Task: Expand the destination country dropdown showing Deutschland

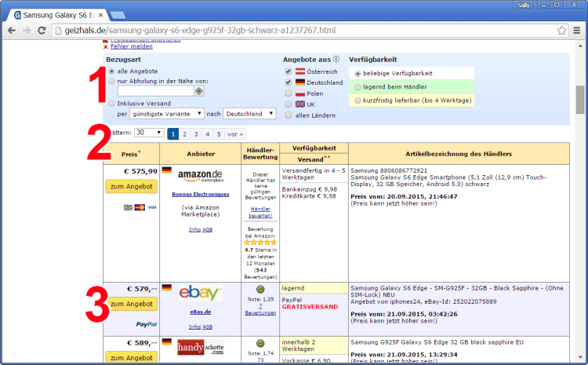Action: [249, 114]
